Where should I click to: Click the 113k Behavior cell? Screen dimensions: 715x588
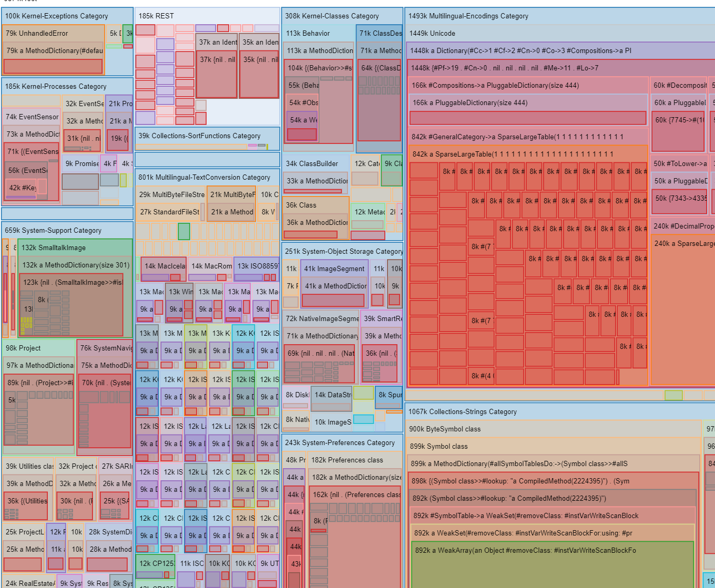(308, 34)
